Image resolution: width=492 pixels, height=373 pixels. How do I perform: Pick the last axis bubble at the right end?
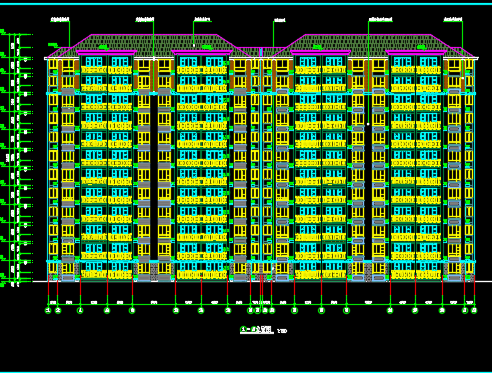click(x=474, y=310)
